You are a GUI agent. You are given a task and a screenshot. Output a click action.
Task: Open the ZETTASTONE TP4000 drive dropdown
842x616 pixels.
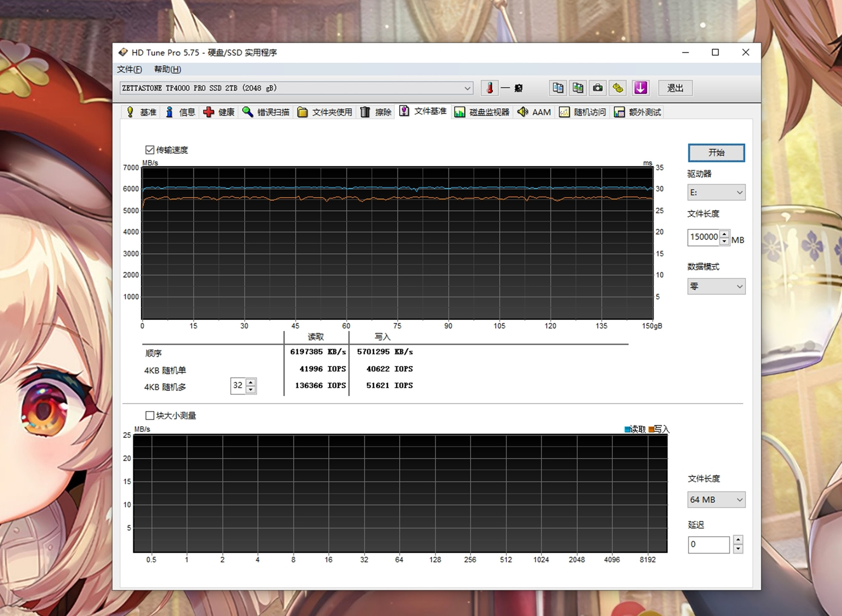[296, 88]
